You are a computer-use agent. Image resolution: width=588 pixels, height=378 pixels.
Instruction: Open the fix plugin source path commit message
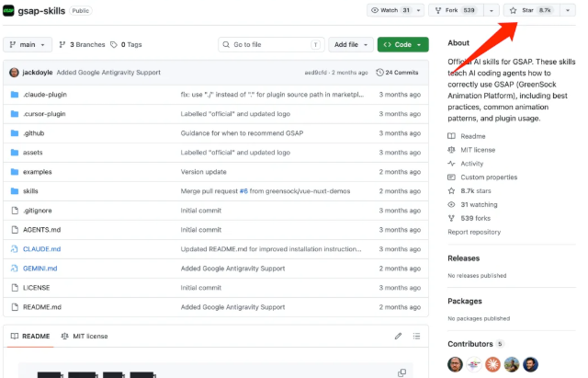[272, 95]
